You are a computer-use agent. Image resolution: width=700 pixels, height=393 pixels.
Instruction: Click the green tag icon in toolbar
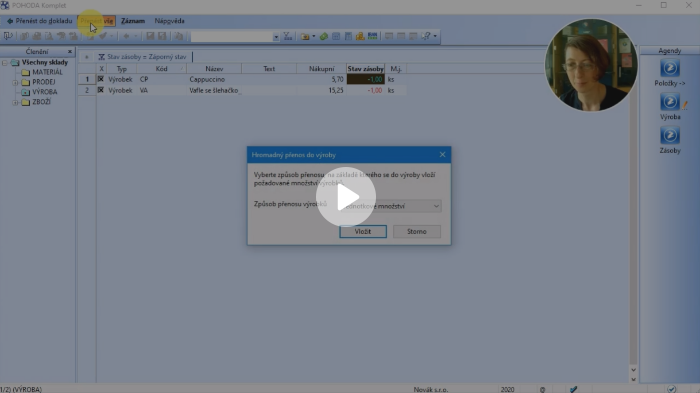point(324,36)
